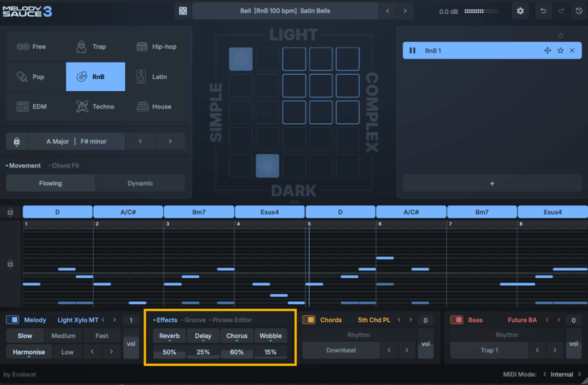Select the Movement tab
This screenshot has height=385, width=588.
(x=25, y=165)
